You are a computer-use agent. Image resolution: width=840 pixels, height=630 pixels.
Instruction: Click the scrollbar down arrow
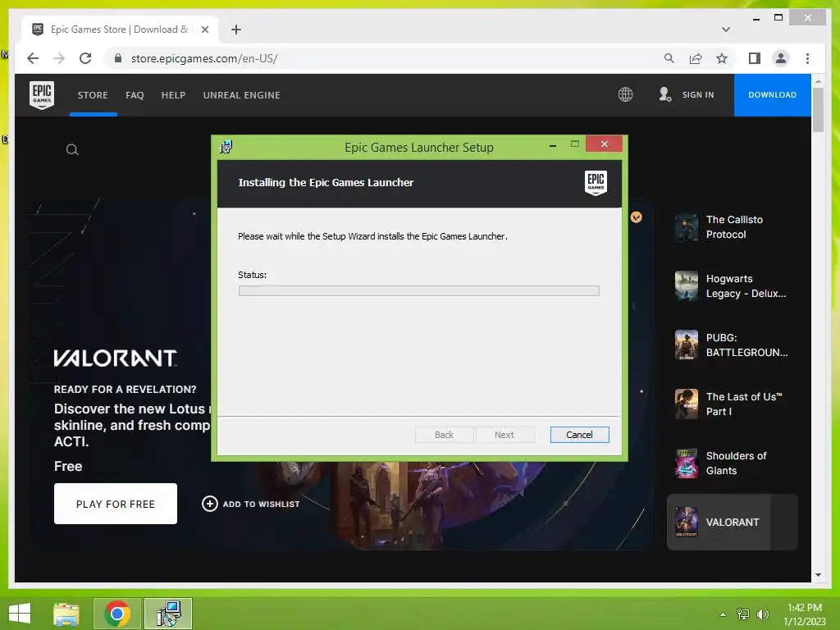coord(818,575)
